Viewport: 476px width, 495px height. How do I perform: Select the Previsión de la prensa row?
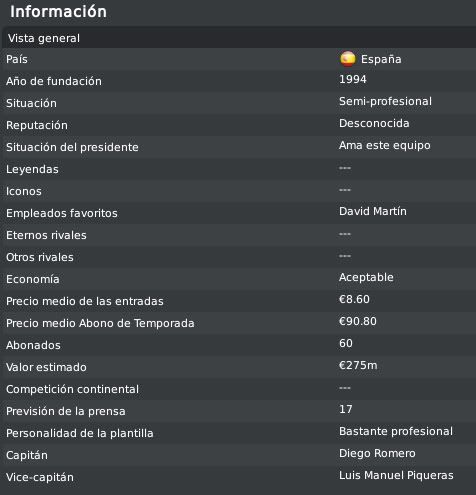239,411
